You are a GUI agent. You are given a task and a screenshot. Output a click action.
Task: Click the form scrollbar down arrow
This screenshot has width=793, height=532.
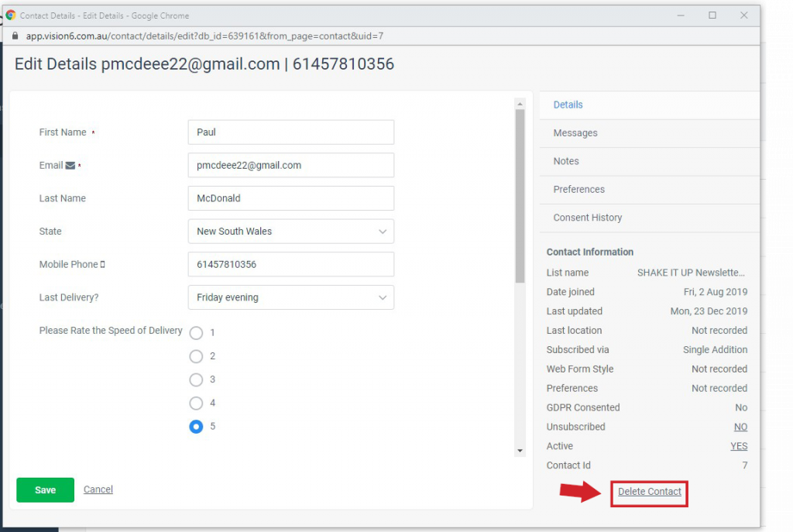tap(520, 451)
